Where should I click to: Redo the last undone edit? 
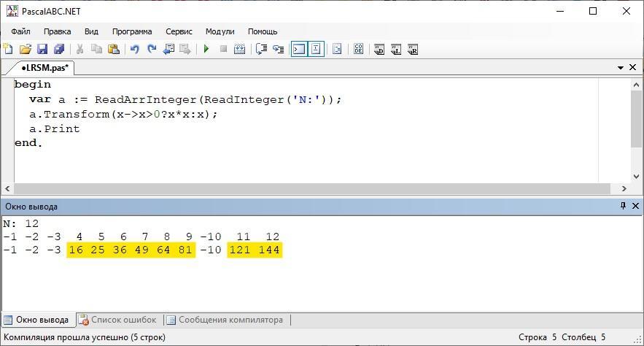[x=152, y=50]
